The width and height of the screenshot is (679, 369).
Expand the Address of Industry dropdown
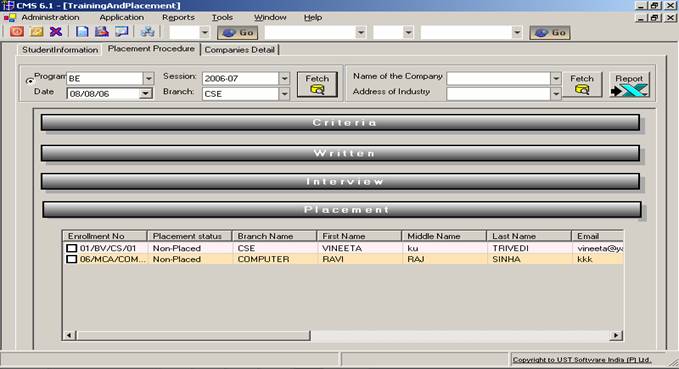click(x=556, y=94)
